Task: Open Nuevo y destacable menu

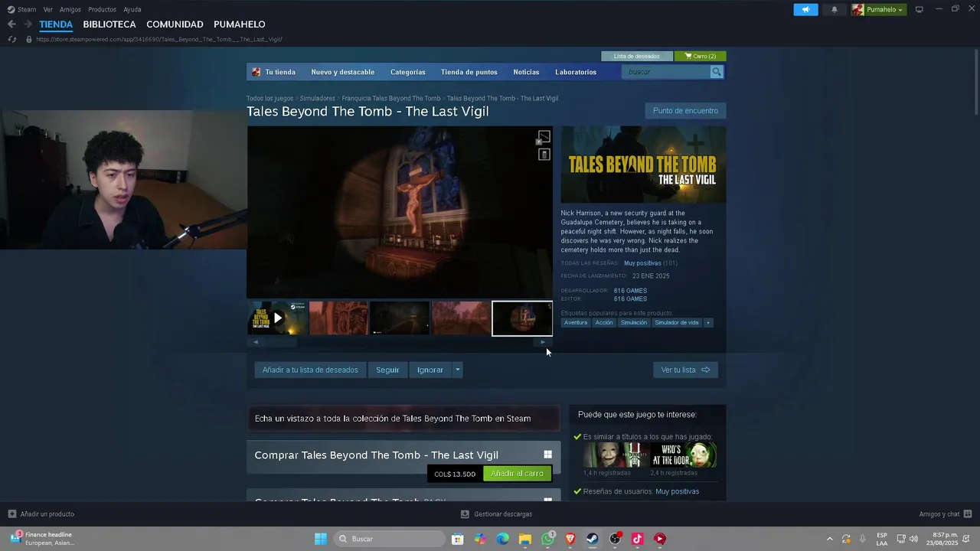Action: (x=343, y=72)
